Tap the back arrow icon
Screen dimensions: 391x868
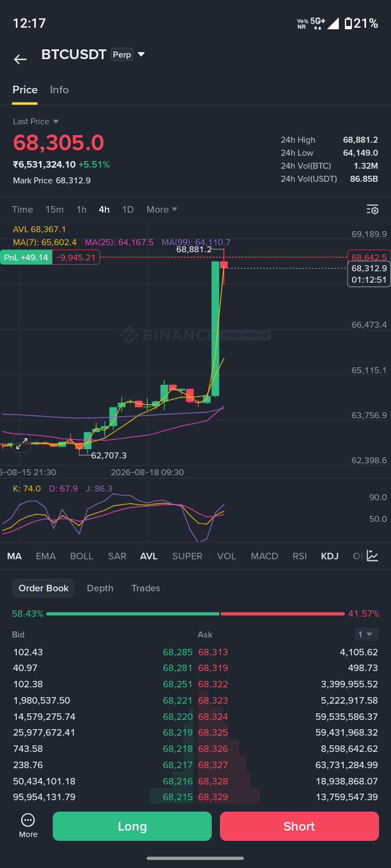coord(20,60)
